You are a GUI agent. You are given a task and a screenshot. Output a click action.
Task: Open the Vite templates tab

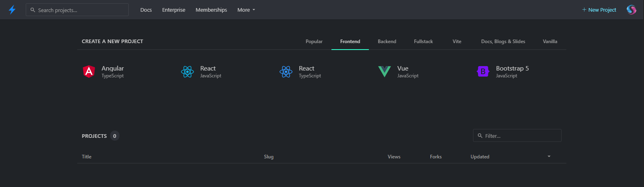click(457, 42)
